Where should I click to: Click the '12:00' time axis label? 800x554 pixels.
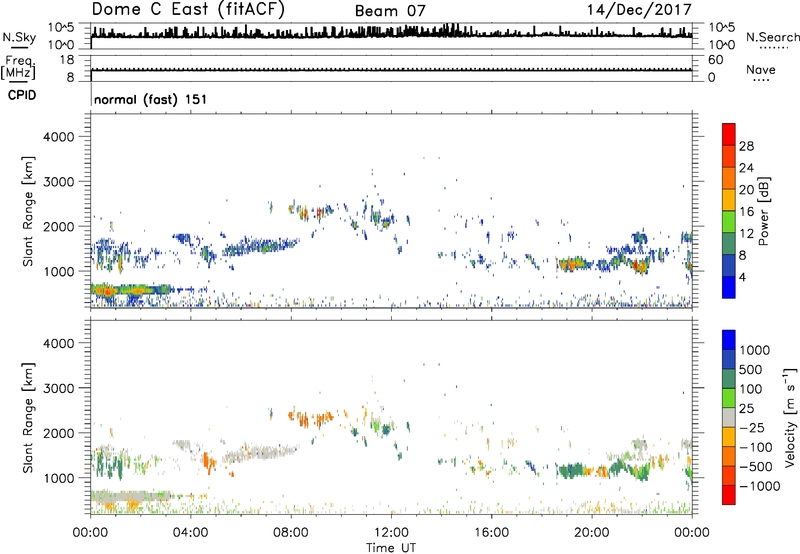click(x=391, y=533)
